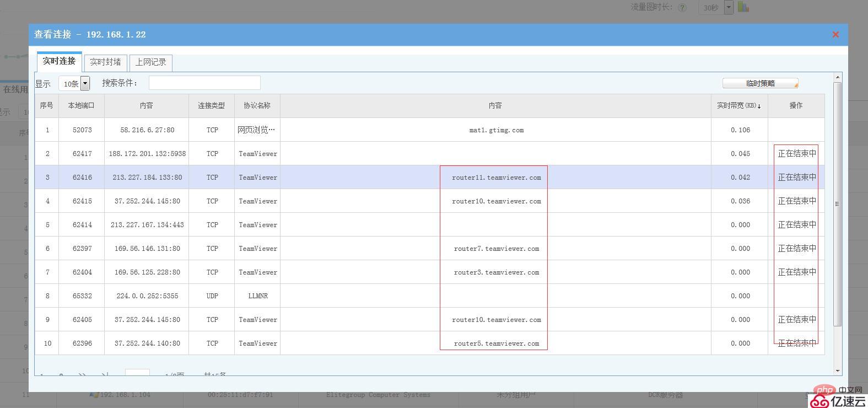This screenshot has width=868, height=408.
Task: Click 正在结束中 for port 62415 row
Action: coord(797,201)
